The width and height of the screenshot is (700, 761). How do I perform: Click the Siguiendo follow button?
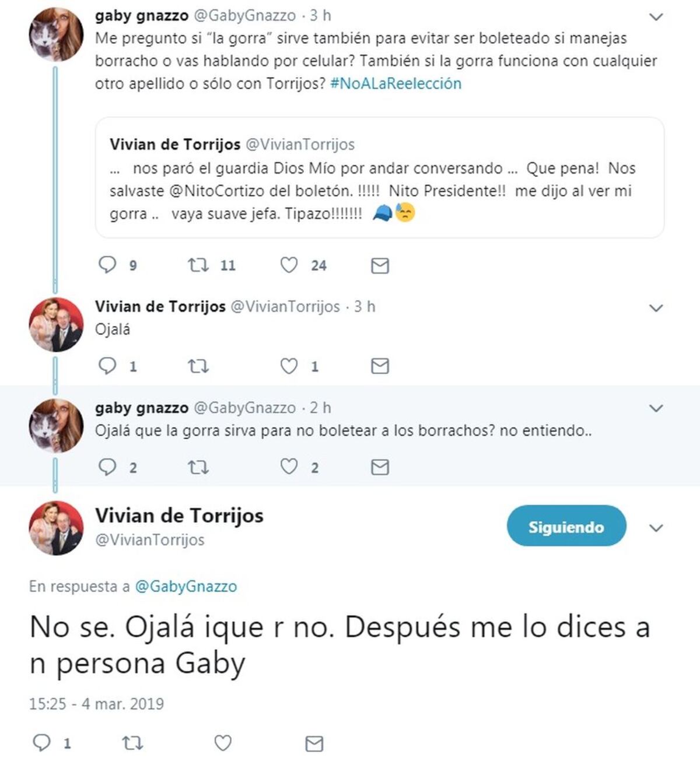click(566, 527)
